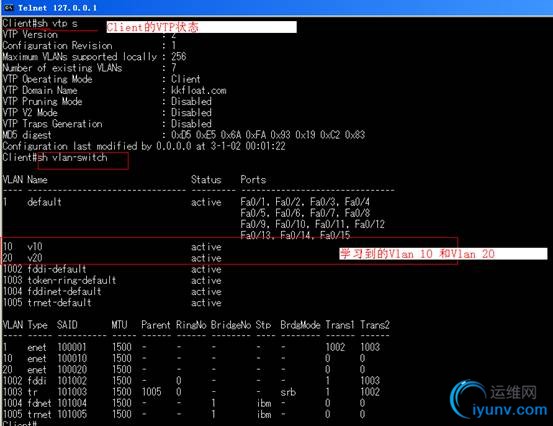Click the 'Client' operating mode value
553x426 pixels.
pos(186,79)
